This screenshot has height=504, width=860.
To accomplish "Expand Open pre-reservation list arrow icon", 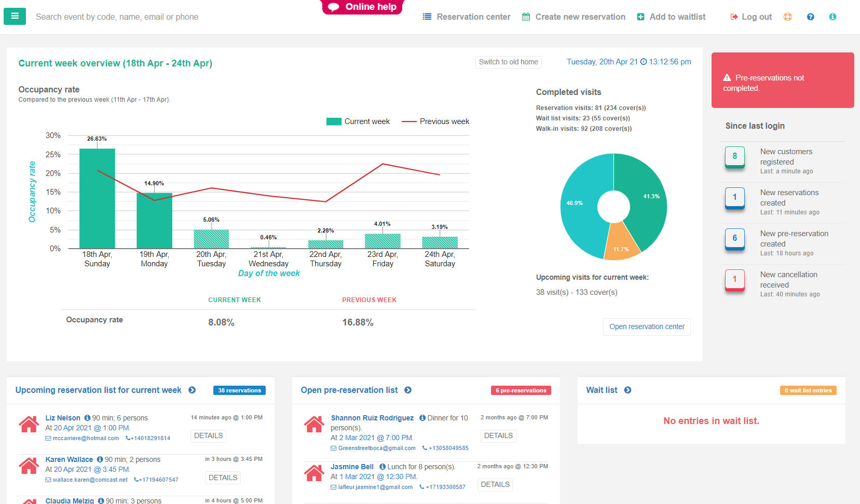I will pyautogui.click(x=408, y=390).
